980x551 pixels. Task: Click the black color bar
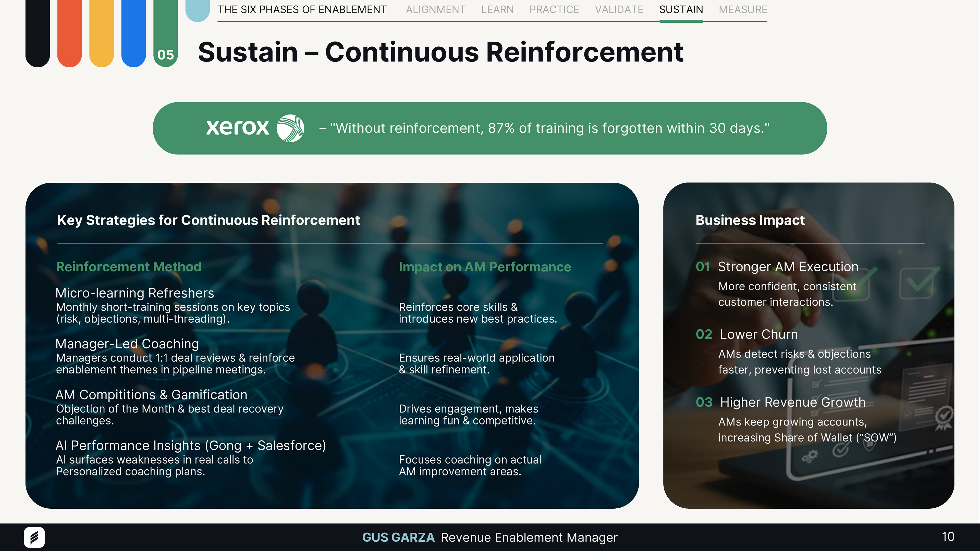coord(38,33)
